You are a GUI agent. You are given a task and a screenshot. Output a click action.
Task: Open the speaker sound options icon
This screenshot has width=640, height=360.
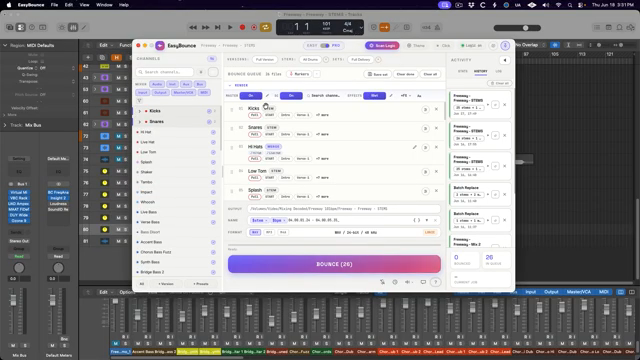click(409, 282)
